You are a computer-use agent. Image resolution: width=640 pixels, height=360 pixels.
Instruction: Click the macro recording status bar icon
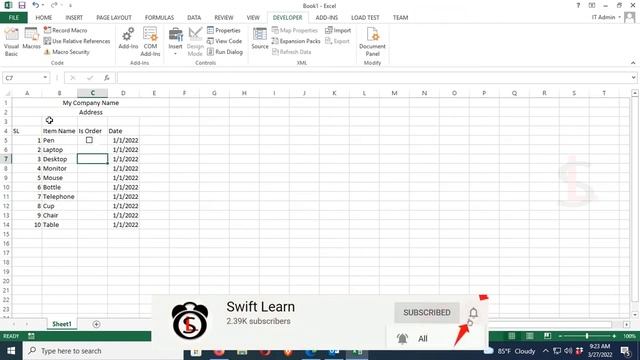[x=31, y=336]
